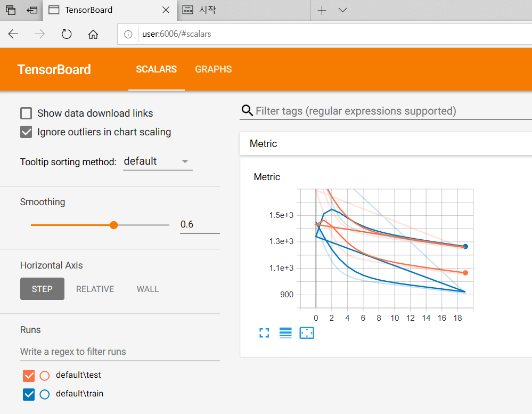Select RELATIVE horizontal axis

[x=95, y=289]
